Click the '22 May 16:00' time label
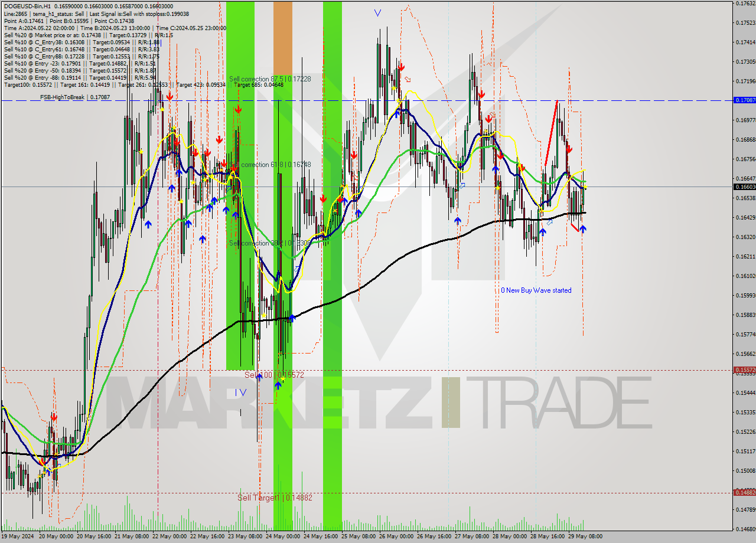This screenshot has height=543, width=756. (207, 537)
